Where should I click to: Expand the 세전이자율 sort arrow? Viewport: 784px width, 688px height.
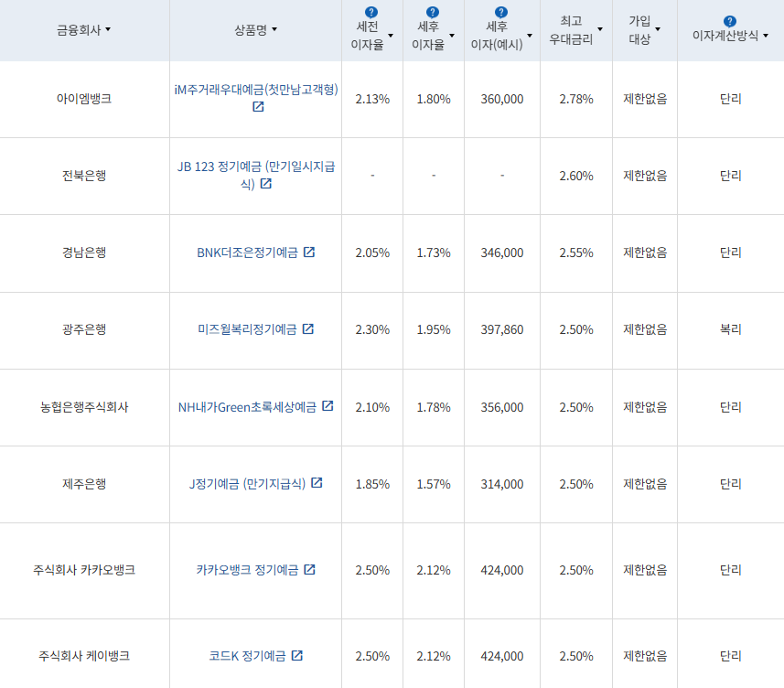[x=392, y=34]
